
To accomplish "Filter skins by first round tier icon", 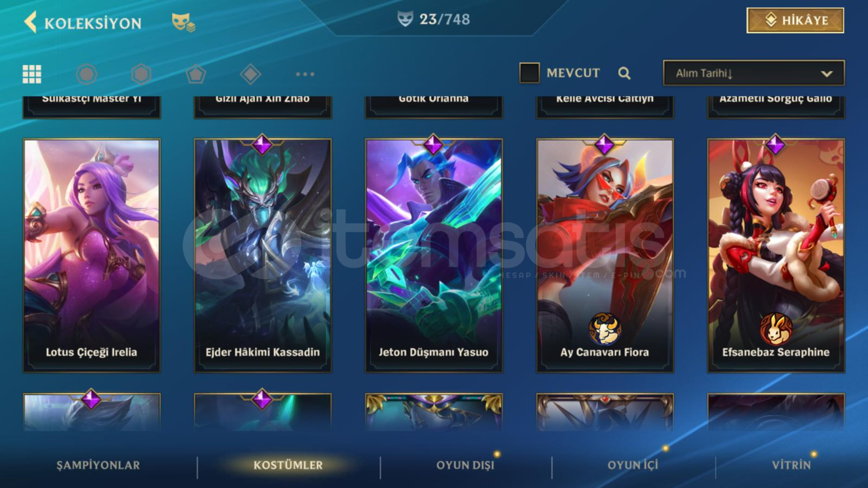I will tap(87, 74).
